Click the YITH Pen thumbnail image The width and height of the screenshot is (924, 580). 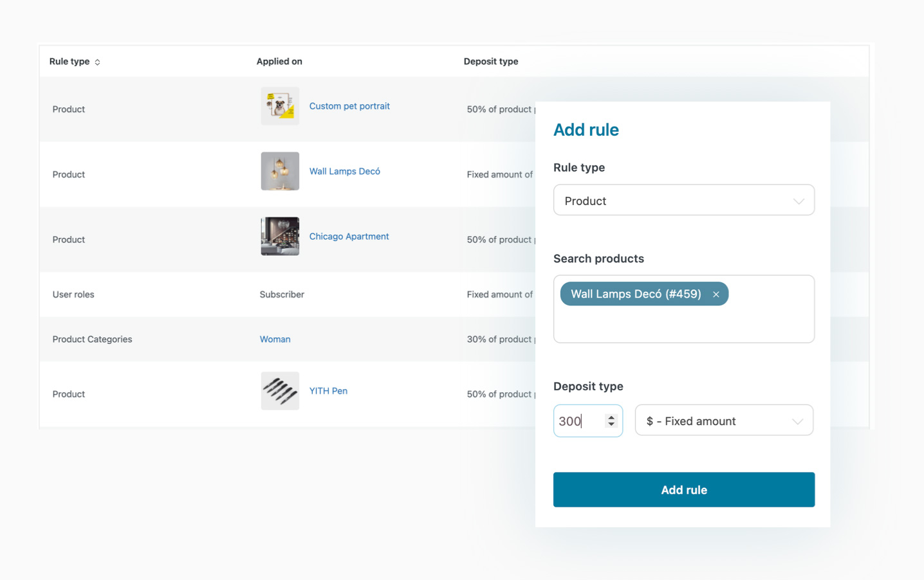(280, 391)
